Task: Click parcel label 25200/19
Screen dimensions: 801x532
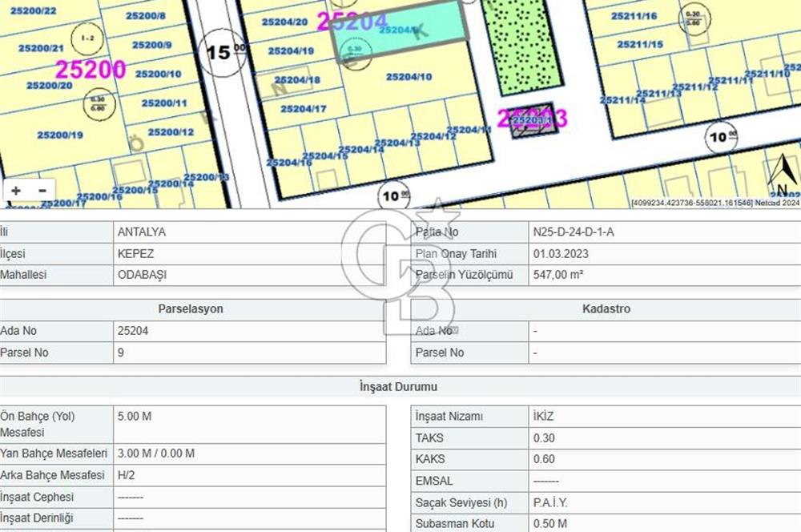Action: pos(60,135)
